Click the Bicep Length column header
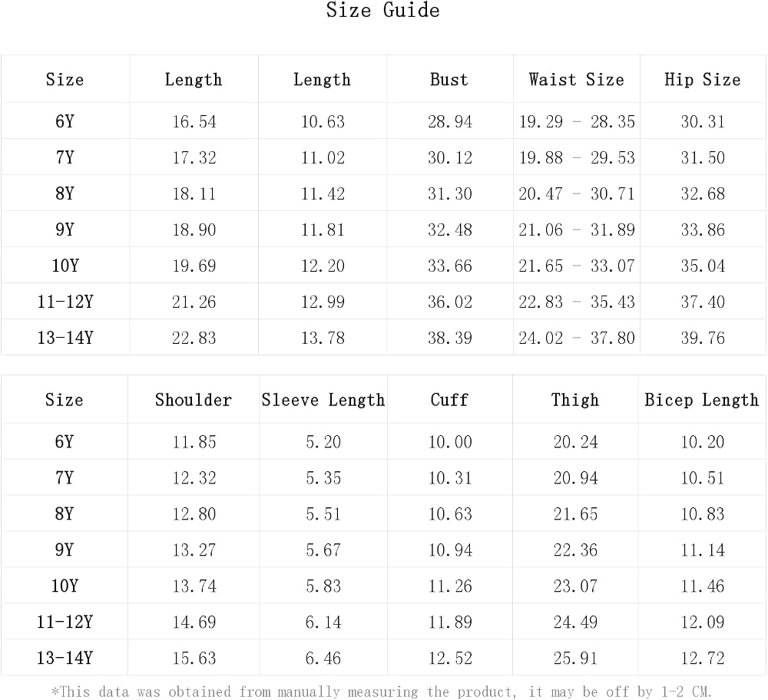Viewport: 768px width, 700px height. point(701,400)
